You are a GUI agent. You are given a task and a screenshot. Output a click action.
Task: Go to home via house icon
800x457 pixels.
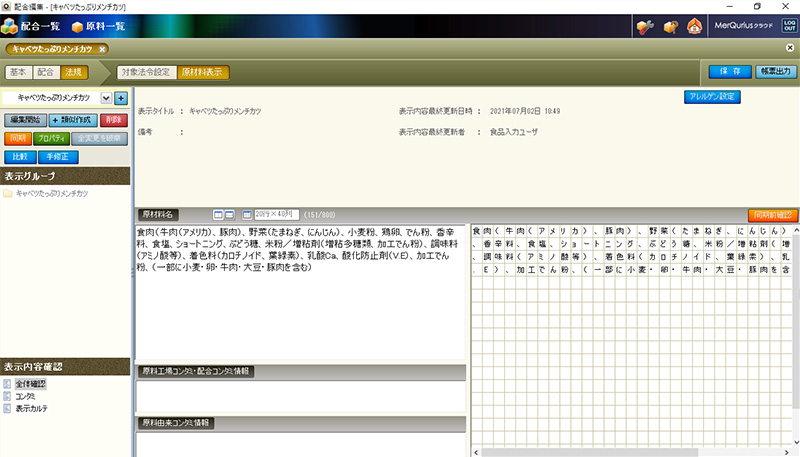pyautogui.click(x=694, y=25)
